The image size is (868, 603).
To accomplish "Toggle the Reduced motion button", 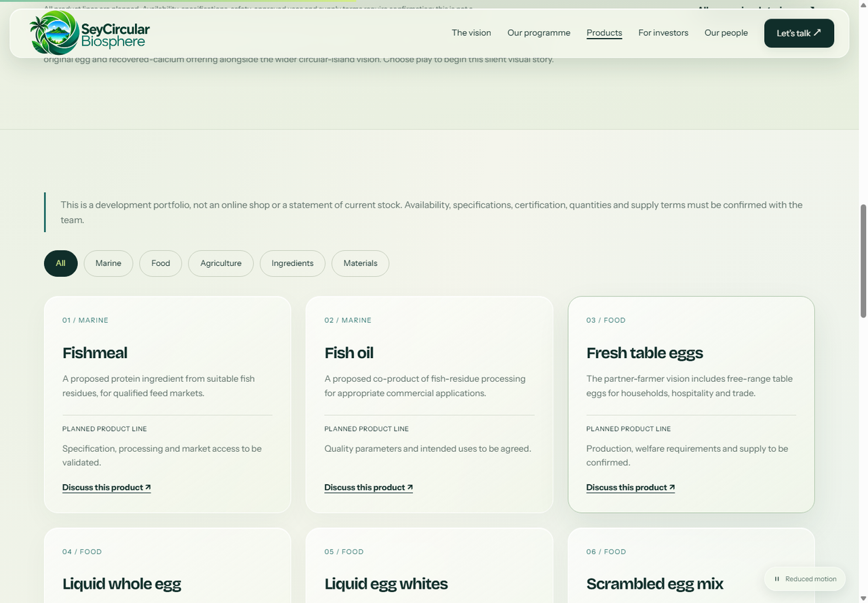I will 805,579.
